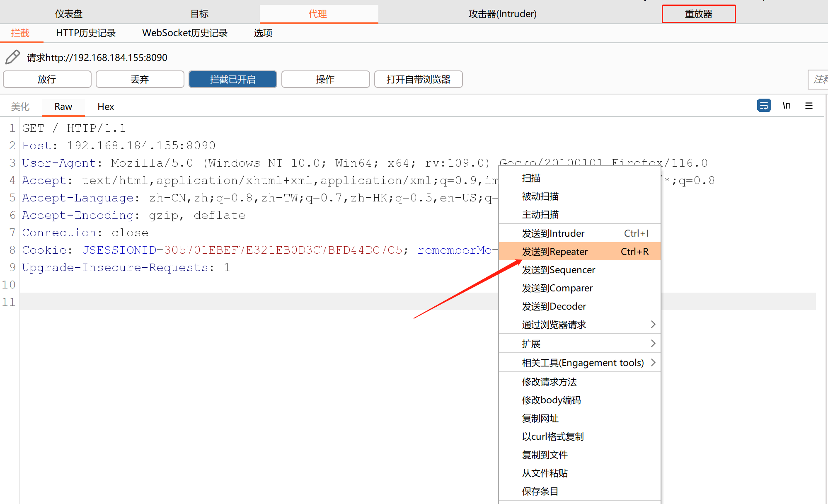The image size is (828, 504).
Task: Select 以curl格式复制 menu item
Action: (x=552, y=436)
